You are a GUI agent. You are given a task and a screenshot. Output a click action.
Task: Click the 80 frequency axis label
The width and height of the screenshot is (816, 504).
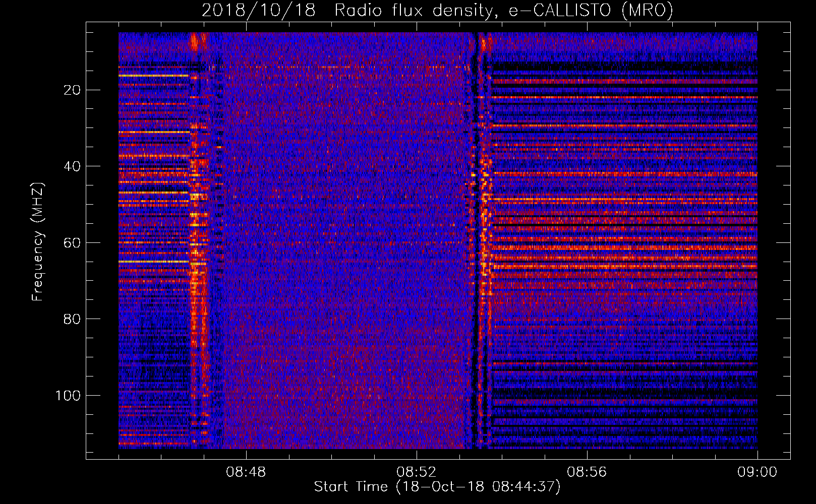pos(73,319)
